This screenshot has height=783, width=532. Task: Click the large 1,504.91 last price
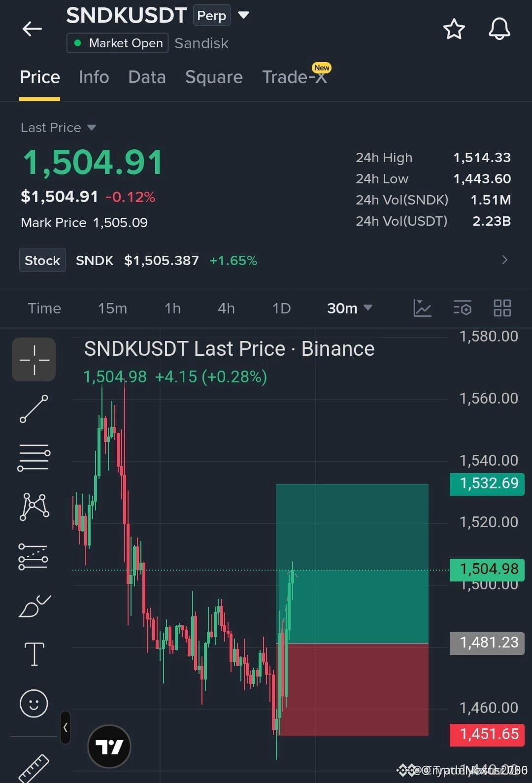(93, 163)
